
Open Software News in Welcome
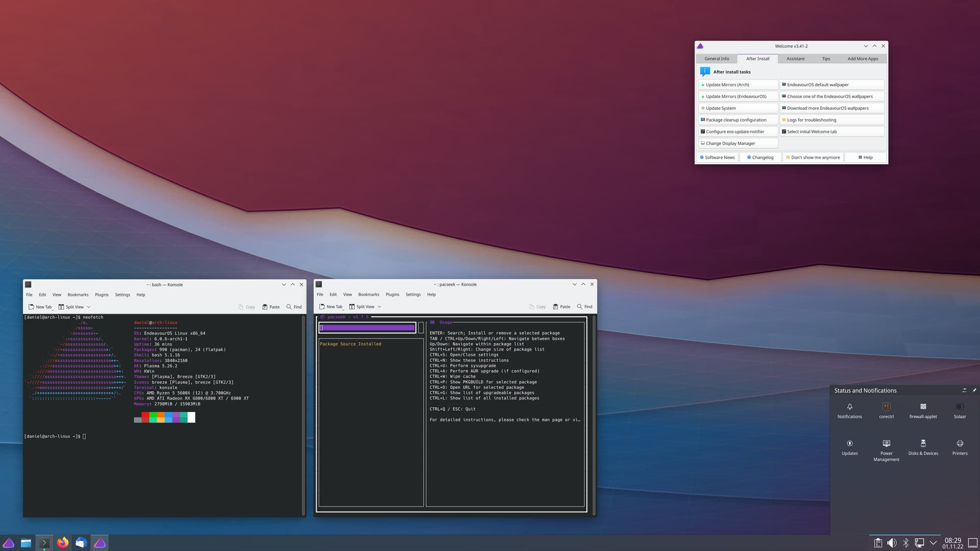coord(717,158)
